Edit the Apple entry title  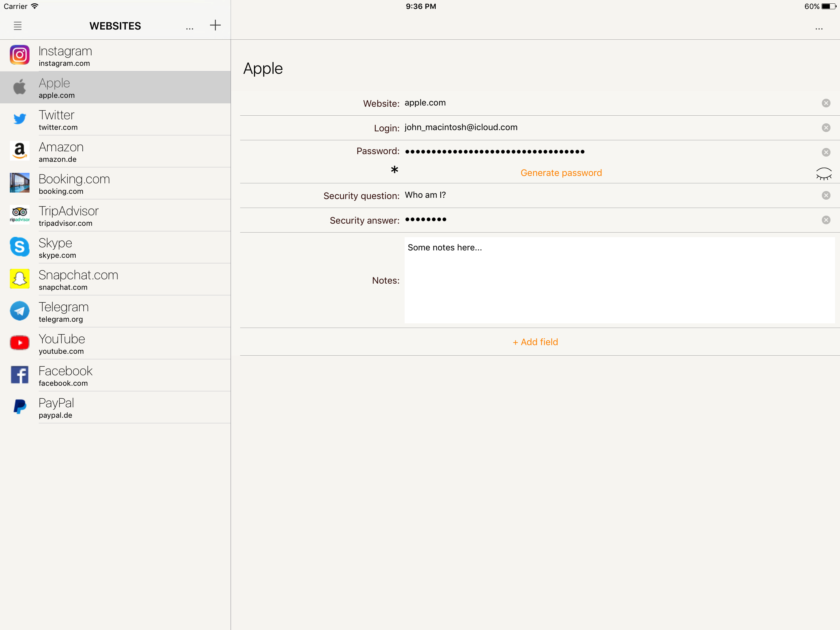263,69
